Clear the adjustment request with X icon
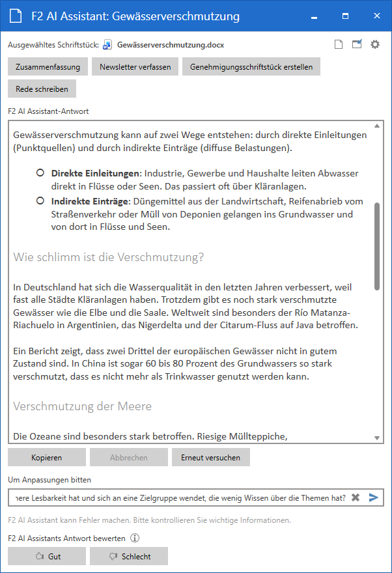Screen dimensions: 392x573 pyautogui.click(x=356, y=497)
